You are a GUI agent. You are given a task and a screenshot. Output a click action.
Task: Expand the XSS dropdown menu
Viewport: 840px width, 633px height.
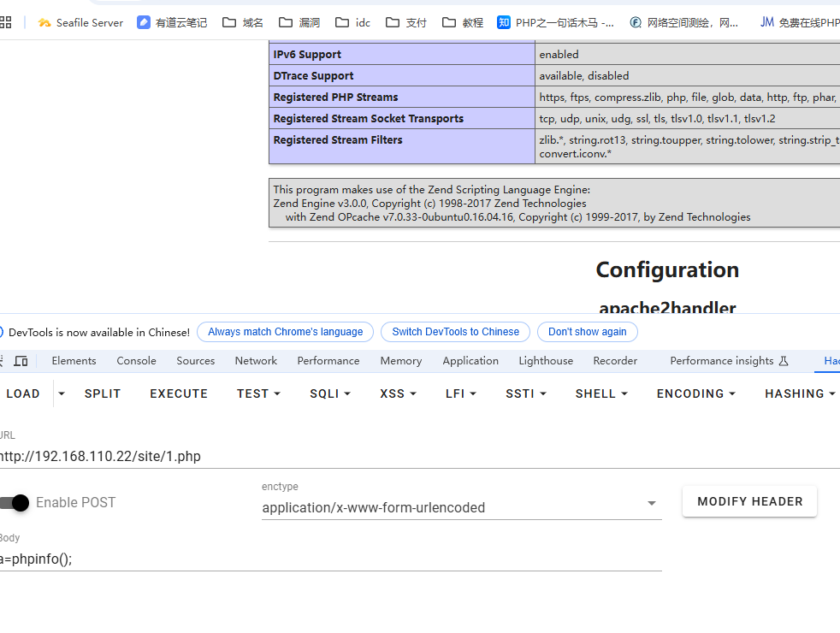(x=399, y=393)
